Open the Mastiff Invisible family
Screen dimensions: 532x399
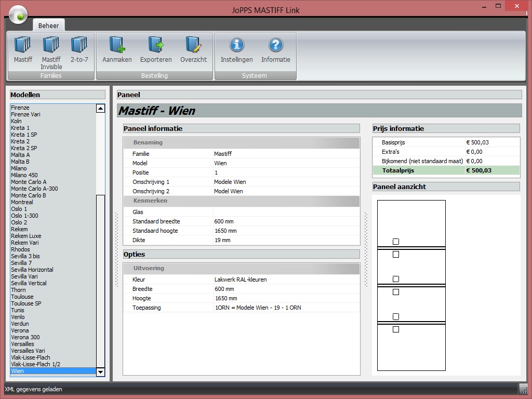(51, 53)
